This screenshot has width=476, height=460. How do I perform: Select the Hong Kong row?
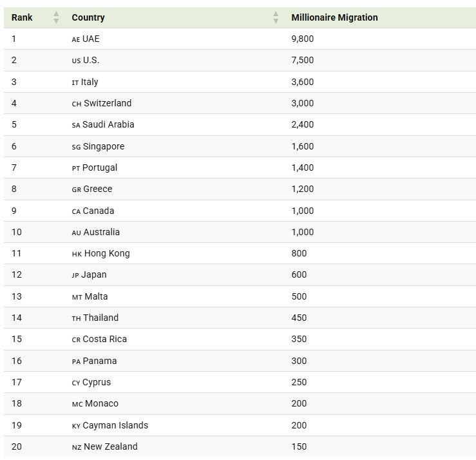click(240, 253)
